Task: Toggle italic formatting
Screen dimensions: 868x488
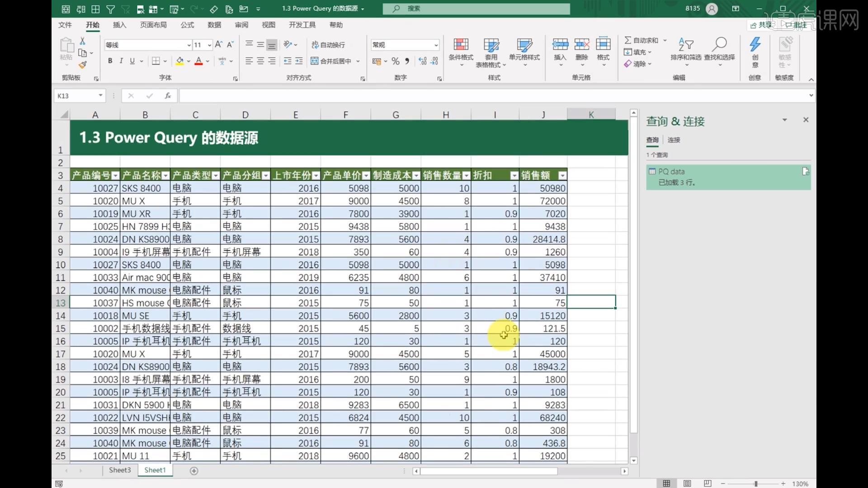Action: [x=121, y=61]
